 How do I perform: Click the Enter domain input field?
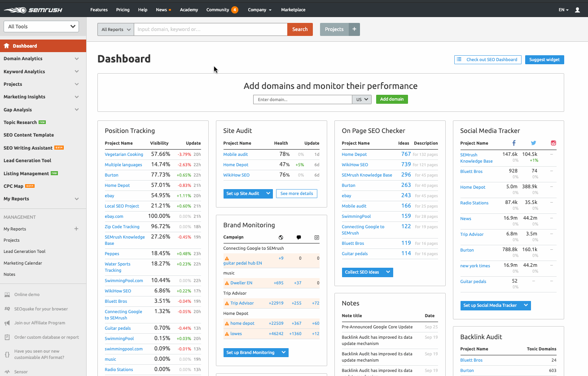point(302,99)
